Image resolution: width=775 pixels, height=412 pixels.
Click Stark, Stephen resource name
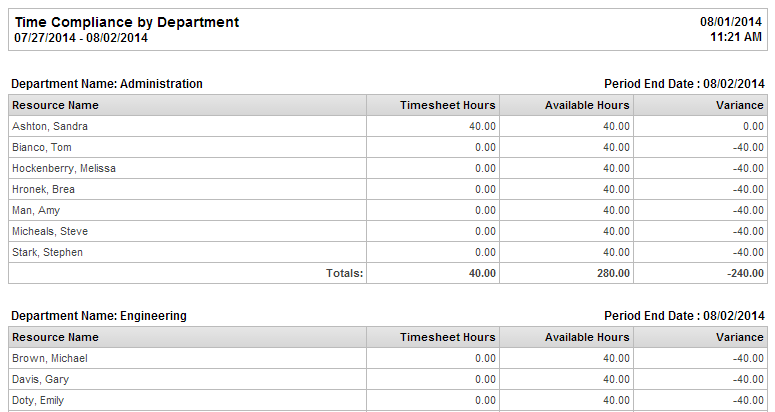pos(47,252)
